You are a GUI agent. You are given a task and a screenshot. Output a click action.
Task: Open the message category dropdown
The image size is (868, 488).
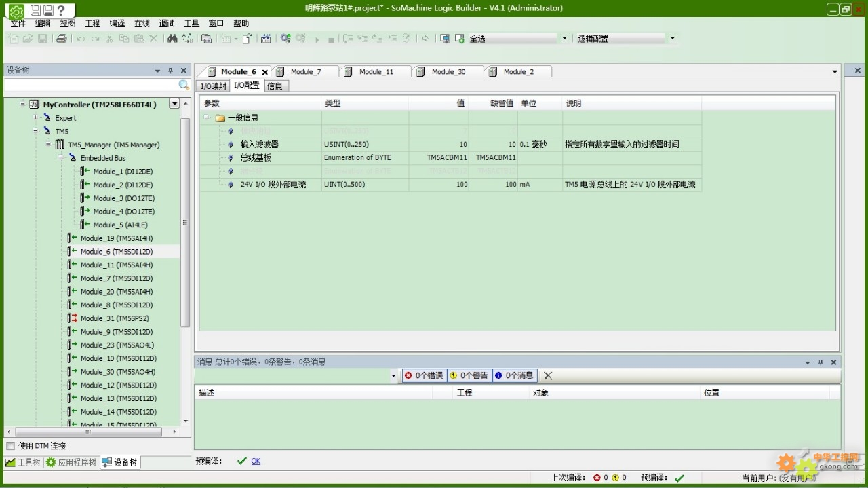pyautogui.click(x=393, y=375)
